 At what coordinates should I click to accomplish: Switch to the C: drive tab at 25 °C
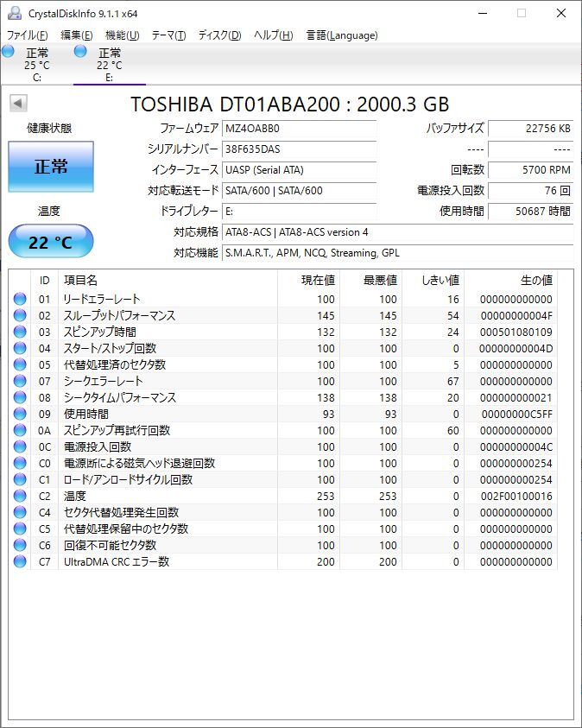pos(37,65)
